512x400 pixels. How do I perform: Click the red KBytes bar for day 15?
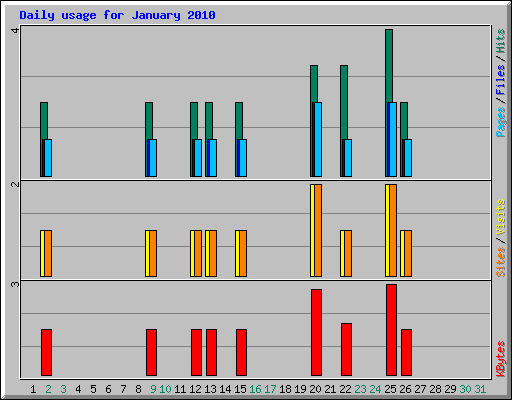[241, 352]
